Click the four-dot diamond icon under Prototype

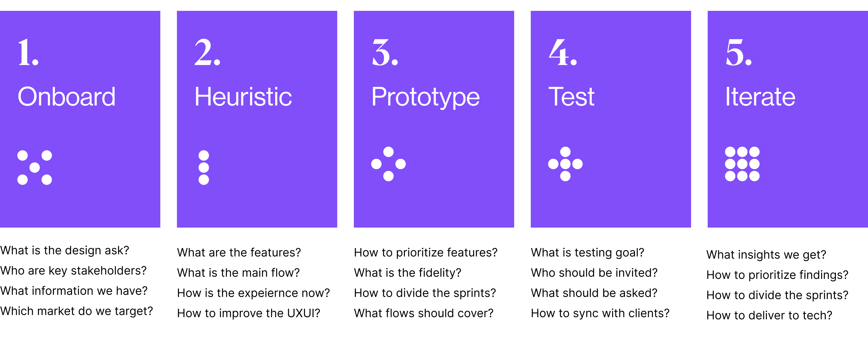coord(388,164)
